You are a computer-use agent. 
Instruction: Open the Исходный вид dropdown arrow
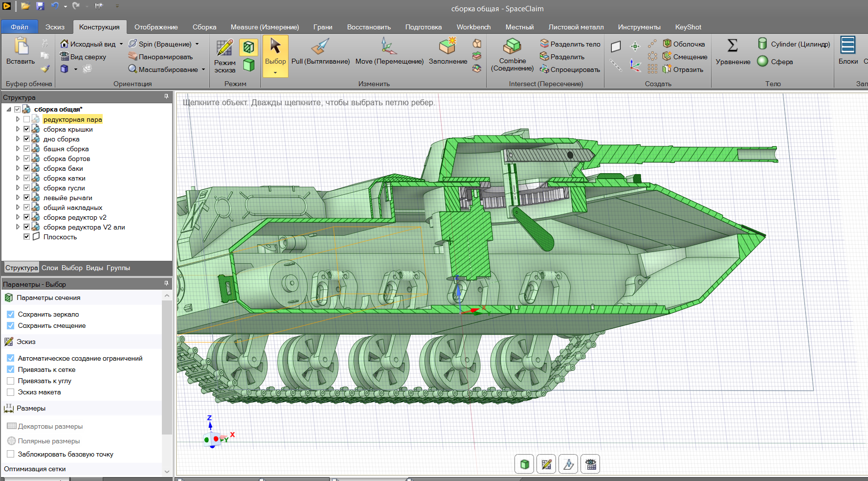121,44
